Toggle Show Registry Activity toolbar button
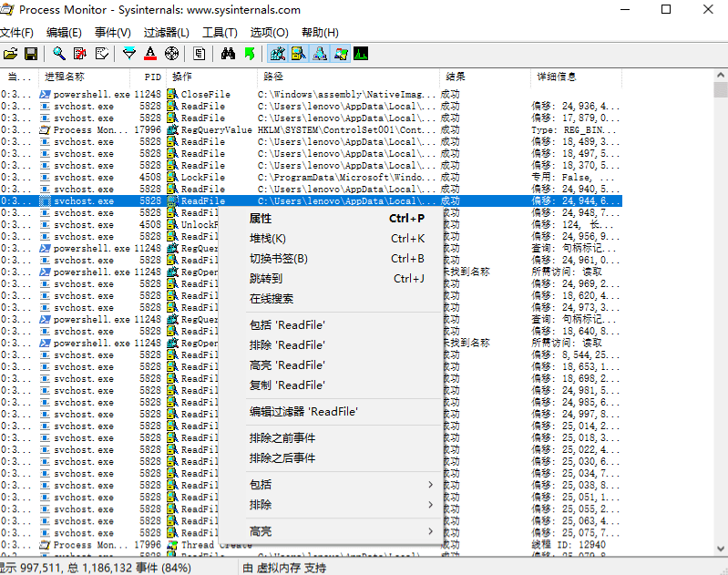This screenshot has width=728, height=575. click(x=278, y=54)
